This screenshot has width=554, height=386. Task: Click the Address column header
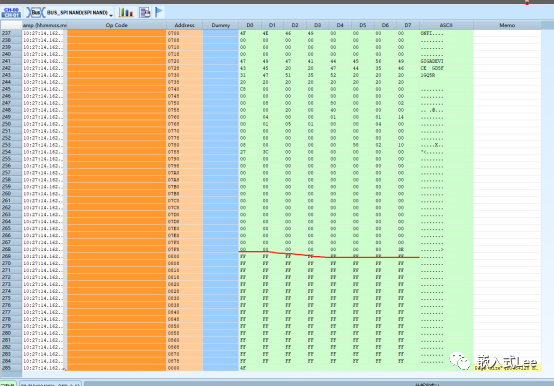pos(184,25)
